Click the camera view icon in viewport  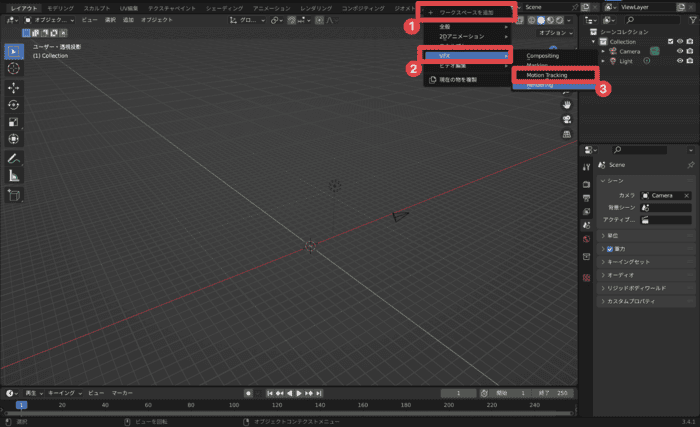pos(567,118)
